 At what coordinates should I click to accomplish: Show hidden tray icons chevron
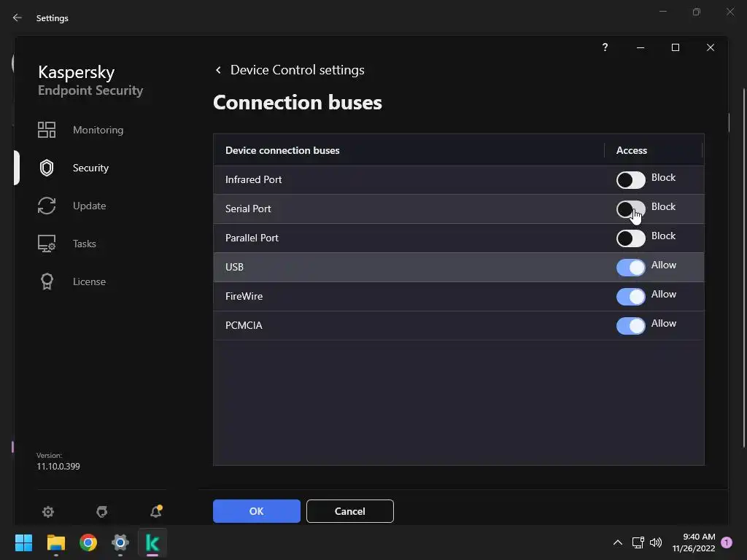(x=617, y=542)
